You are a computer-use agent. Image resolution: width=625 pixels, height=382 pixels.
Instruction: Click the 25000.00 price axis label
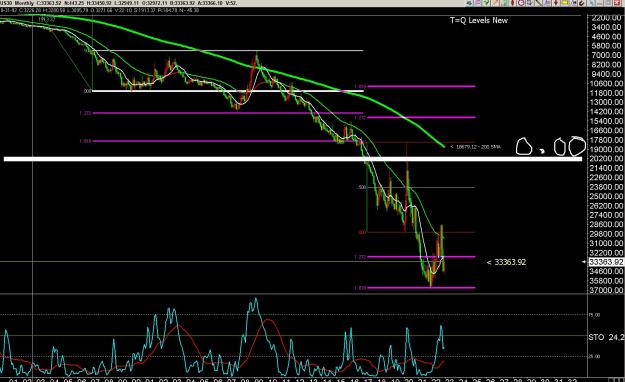605,196
